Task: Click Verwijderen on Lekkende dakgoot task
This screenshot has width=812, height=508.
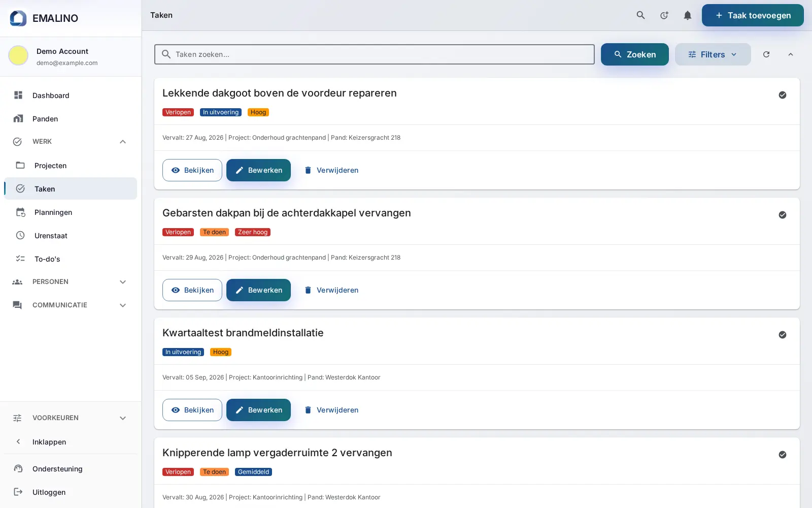Action: [331, 170]
